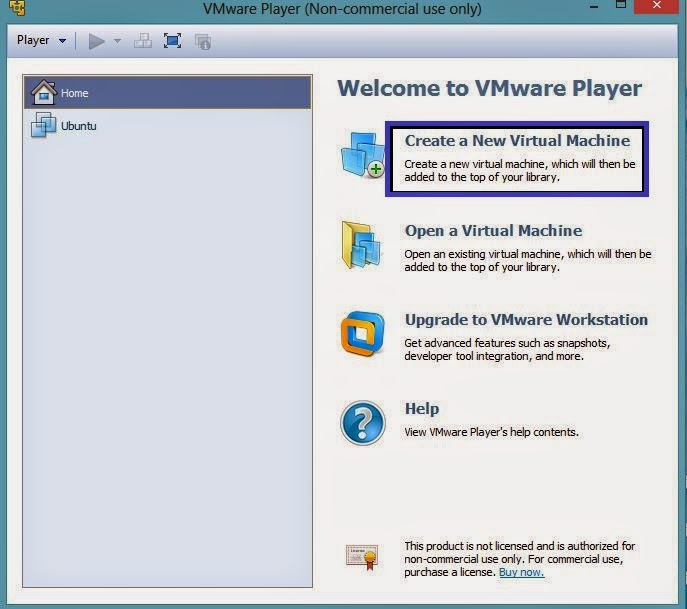Open Help heading link
This screenshot has width=687, height=609.
(x=422, y=408)
